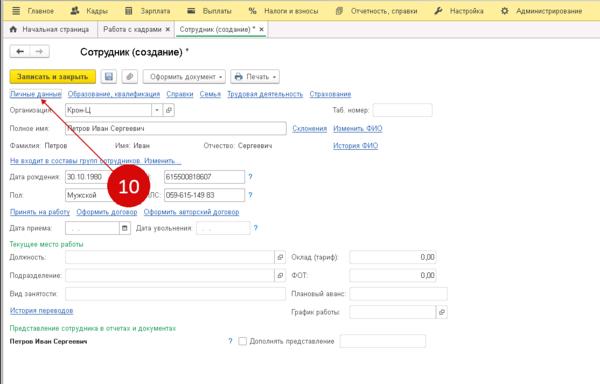Open the Настройка section

459,11
